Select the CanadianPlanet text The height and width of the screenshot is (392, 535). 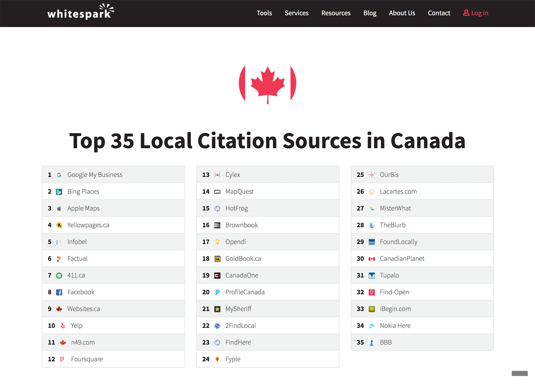(x=402, y=259)
